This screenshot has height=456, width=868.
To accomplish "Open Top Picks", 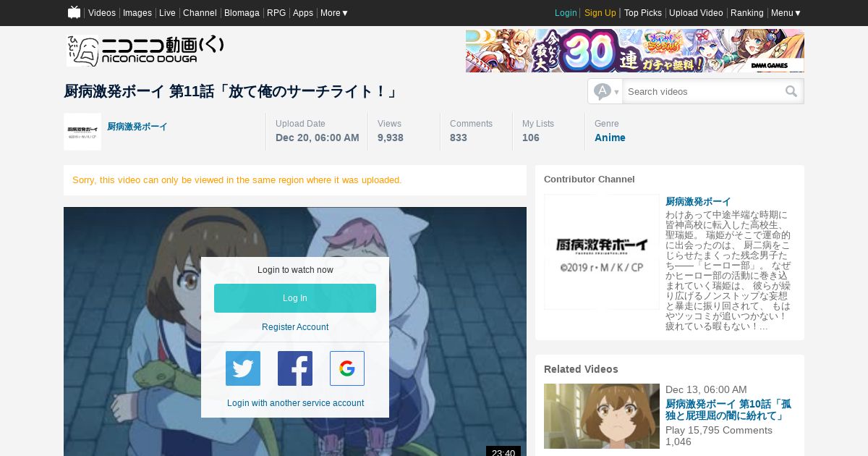I will [643, 13].
